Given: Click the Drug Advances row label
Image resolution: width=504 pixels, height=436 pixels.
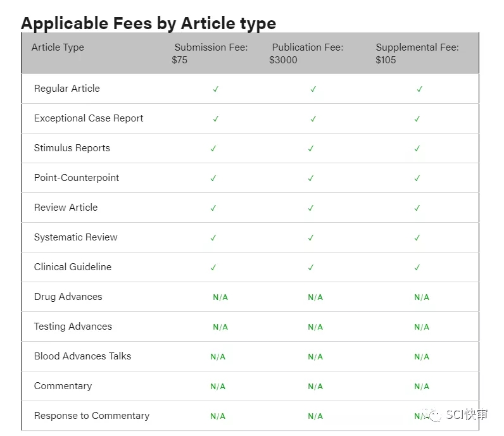Looking at the screenshot, I should pyautogui.click(x=68, y=297).
